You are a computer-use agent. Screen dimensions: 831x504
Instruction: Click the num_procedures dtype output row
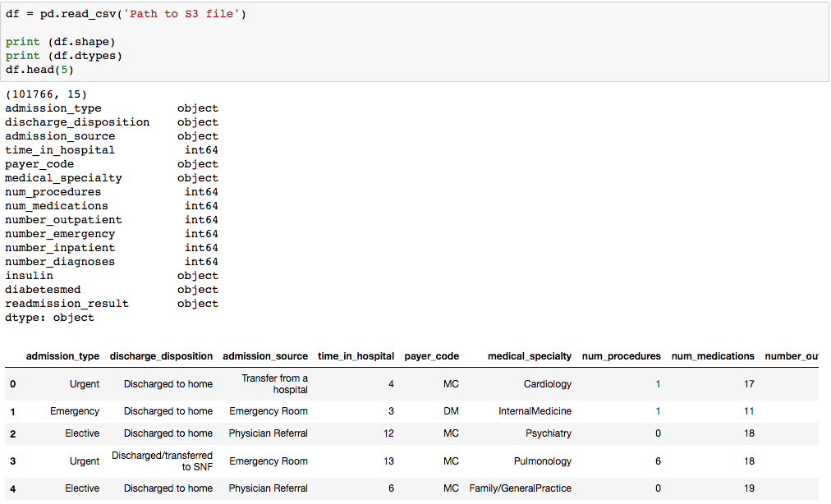pyautogui.click(x=112, y=192)
